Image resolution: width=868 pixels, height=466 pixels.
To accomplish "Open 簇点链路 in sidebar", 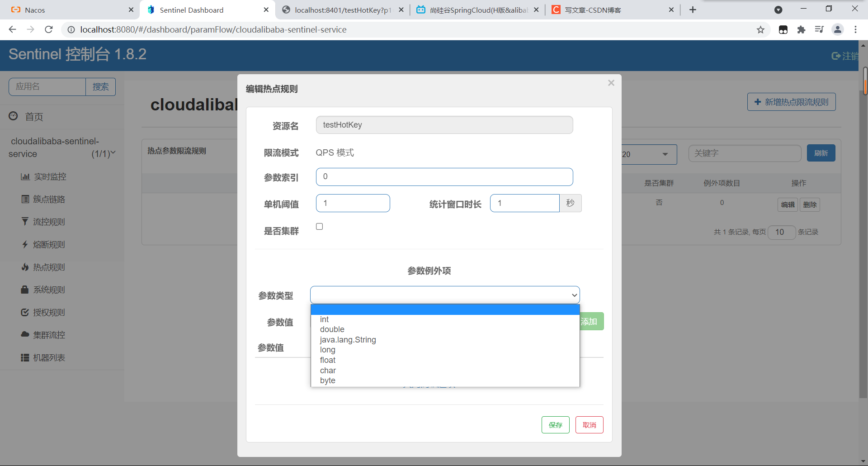I will click(x=43, y=199).
